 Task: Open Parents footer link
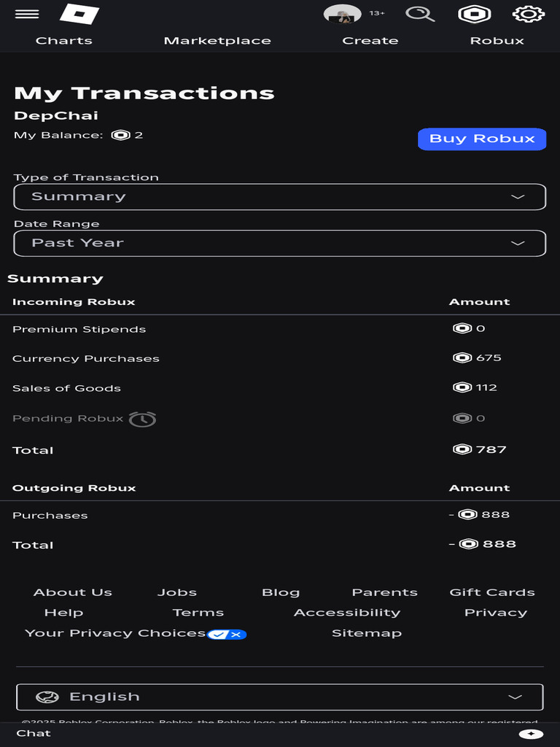pyautogui.click(x=385, y=592)
